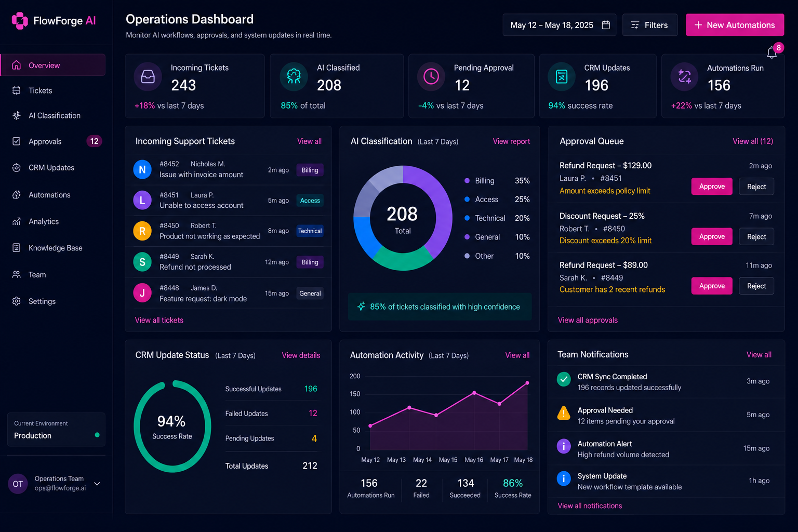Click the sparkle icon in confidence banner

tap(361, 307)
